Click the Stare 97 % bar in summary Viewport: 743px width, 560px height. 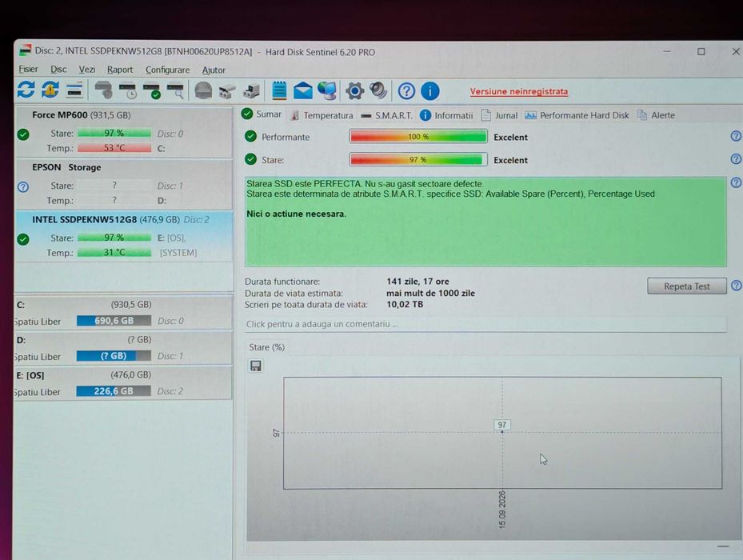tap(418, 159)
